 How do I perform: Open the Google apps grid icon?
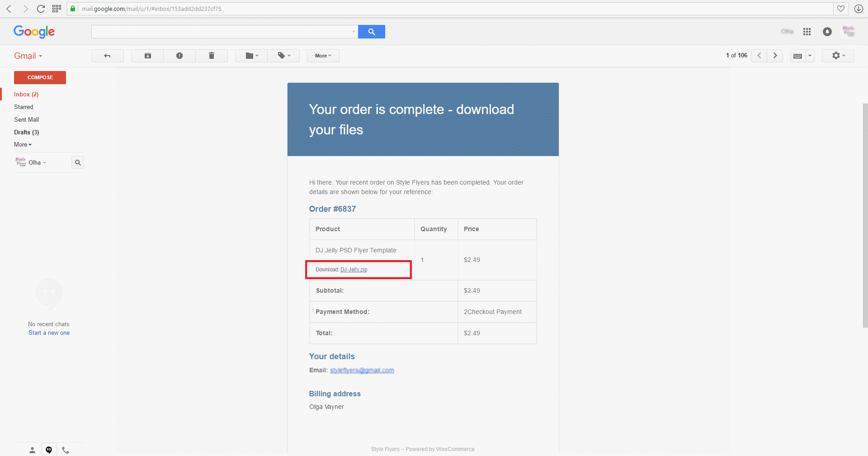pyautogui.click(x=807, y=32)
